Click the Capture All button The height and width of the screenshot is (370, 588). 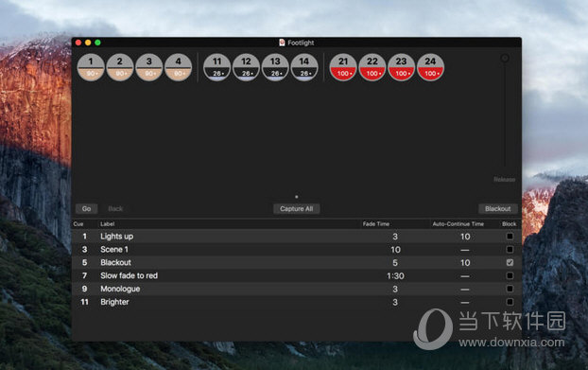coord(297,208)
